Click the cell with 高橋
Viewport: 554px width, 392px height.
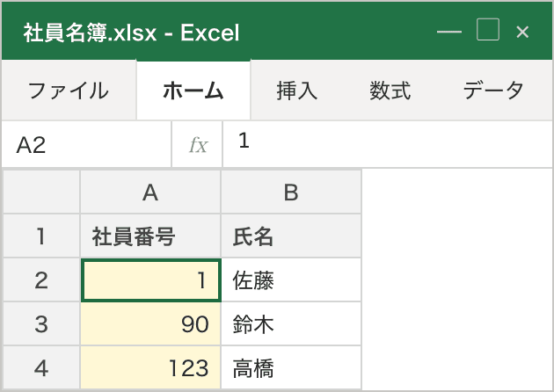291,367
